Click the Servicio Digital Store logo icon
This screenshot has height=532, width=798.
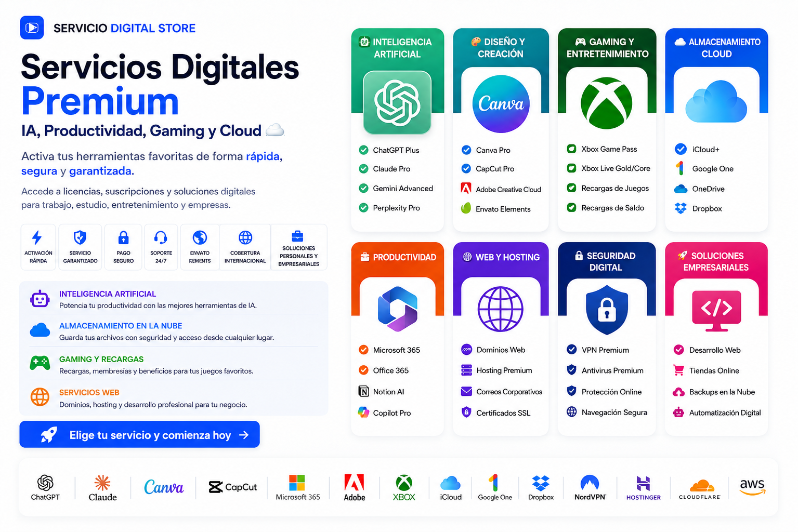pos(32,28)
